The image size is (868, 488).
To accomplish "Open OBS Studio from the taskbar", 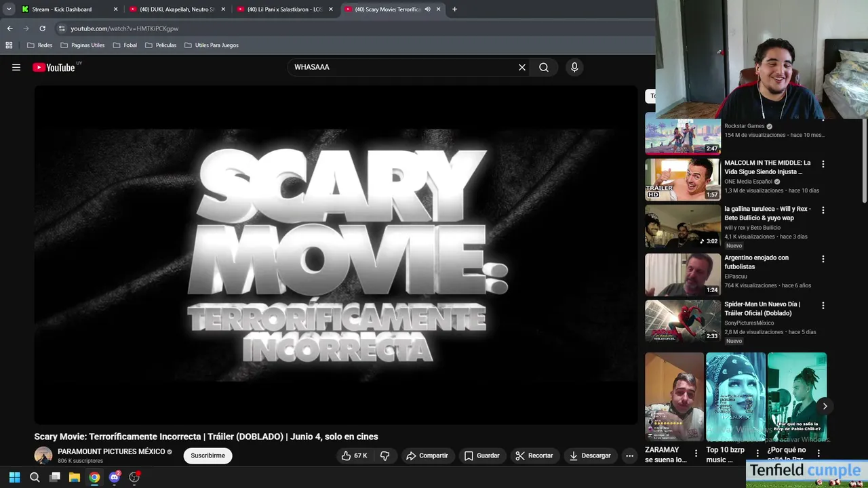I will pyautogui.click(x=134, y=477).
